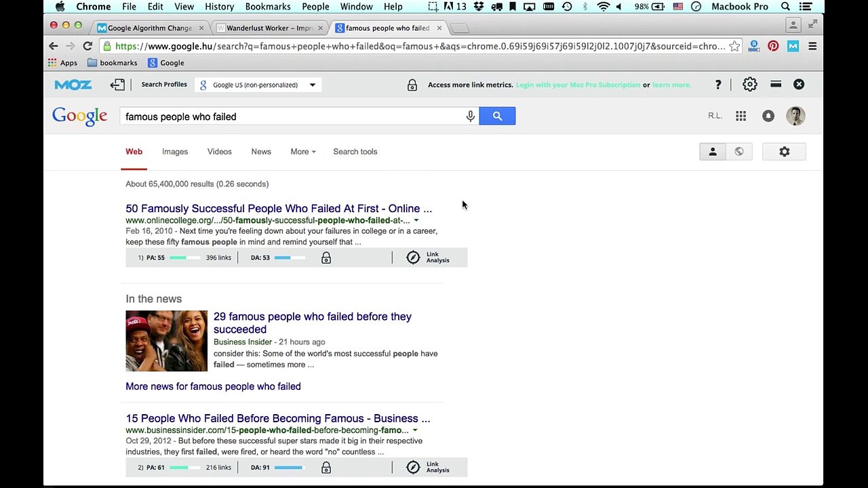Viewport: 868px width, 488px height.
Task: Open MozBar help question mark
Action: click(718, 85)
